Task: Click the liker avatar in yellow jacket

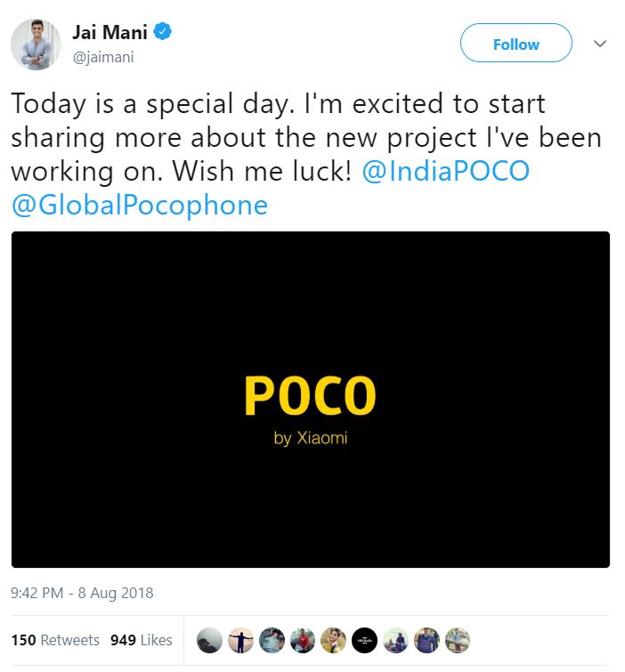Action: coord(334,640)
